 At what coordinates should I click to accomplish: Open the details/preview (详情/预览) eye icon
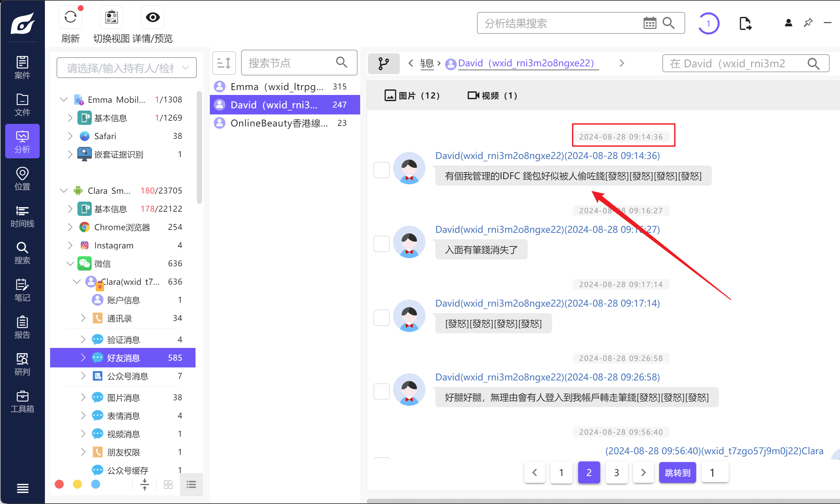(153, 17)
